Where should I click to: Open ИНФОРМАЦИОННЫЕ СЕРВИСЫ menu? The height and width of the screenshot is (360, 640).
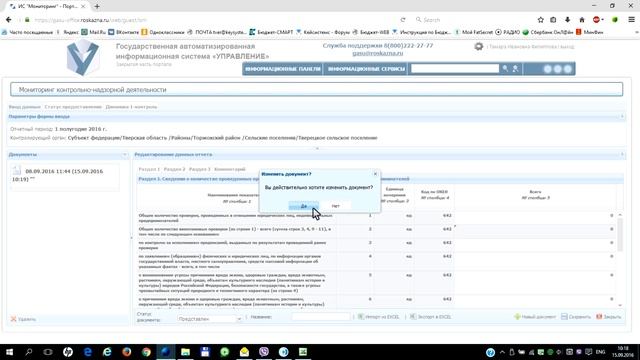(x=366, y=69)
